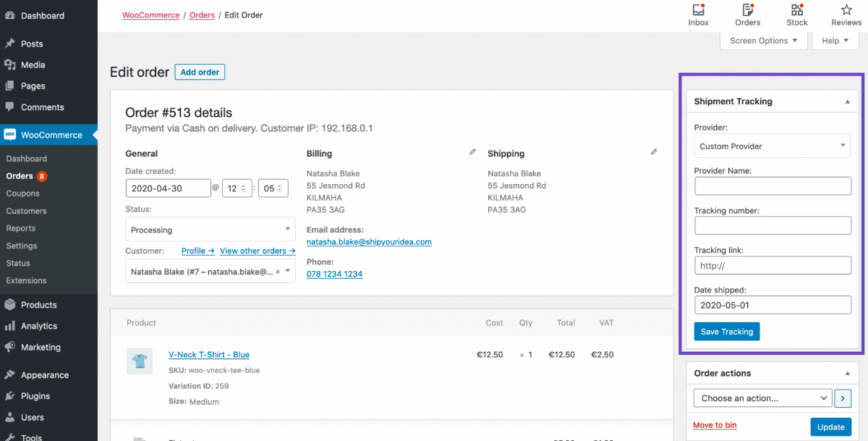Edit shipping address with pencil icon
Screen dimensions: 868x441
tap(654, 153)
